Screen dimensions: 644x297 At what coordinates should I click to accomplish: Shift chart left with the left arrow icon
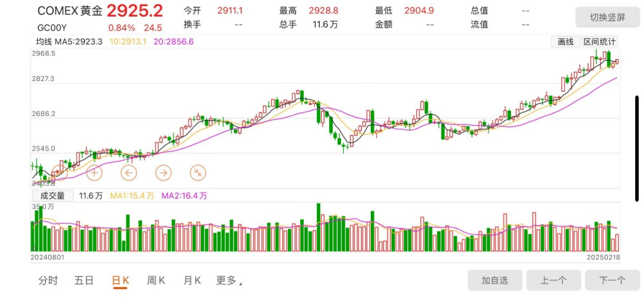pos(129,173)
